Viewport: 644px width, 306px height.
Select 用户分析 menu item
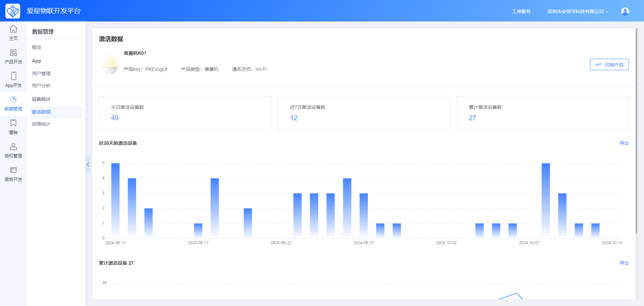click(x=41, y=86)
